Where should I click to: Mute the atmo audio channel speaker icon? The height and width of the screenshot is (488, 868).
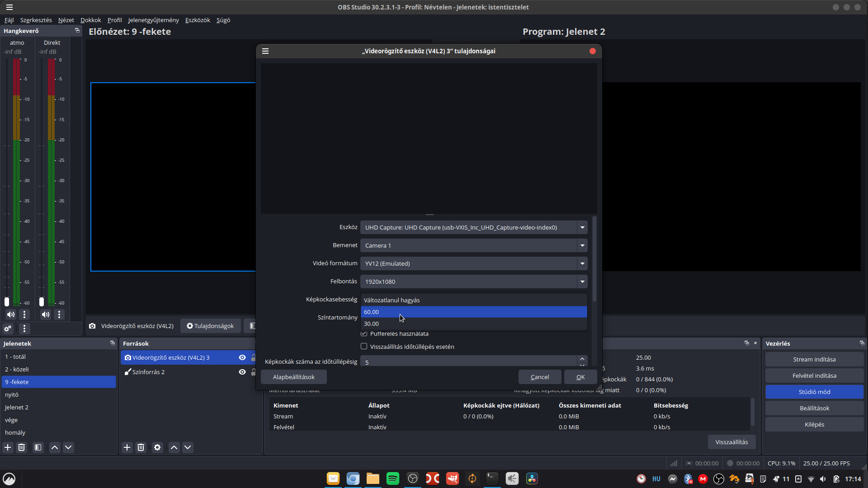coord(11,314)
